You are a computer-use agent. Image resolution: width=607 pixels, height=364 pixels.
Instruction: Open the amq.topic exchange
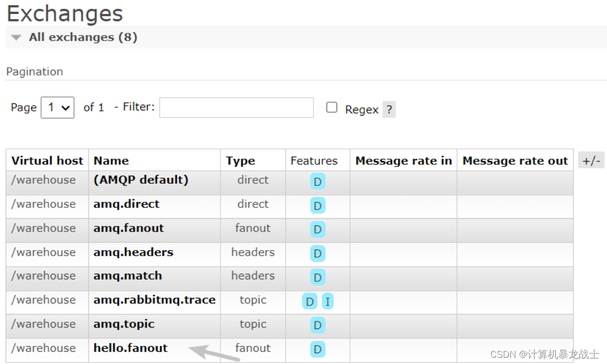tap(124, 324)
